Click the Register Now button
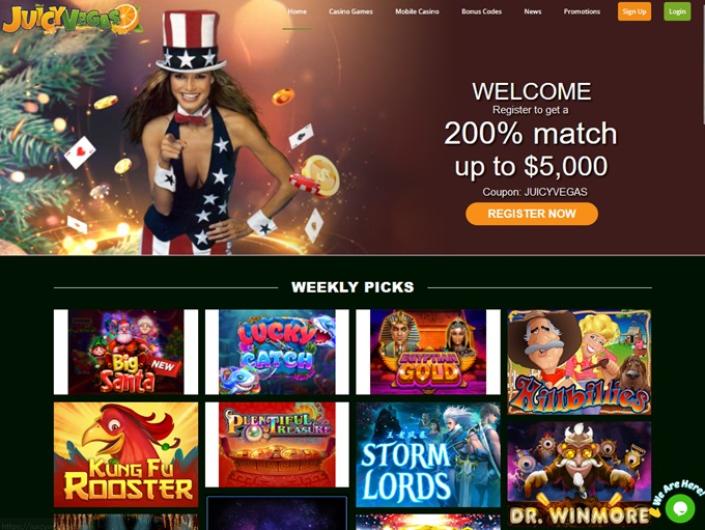Viewport: 705px width, 530px height. (531, 214)
